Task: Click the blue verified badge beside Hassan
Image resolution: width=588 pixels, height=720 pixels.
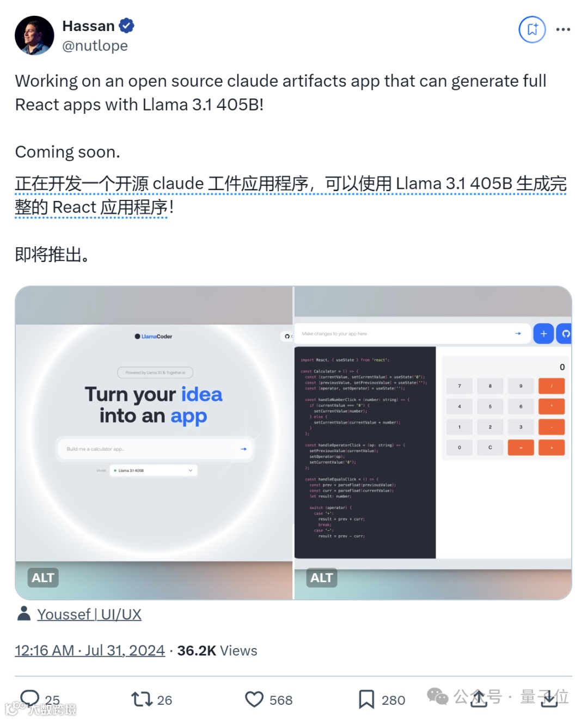Action: [126, 26]
